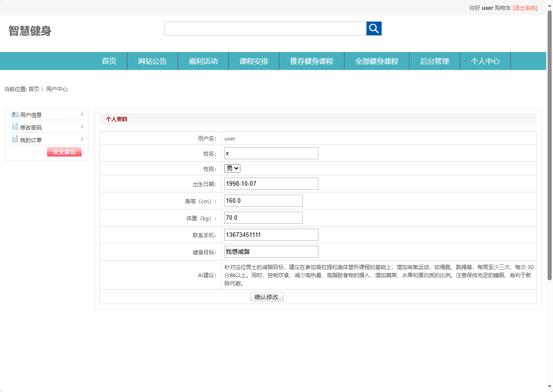Click the chevron arrow next to 我的订单
Image resolution: width=553 pixels, height=392 pixels.
[81, 139]
